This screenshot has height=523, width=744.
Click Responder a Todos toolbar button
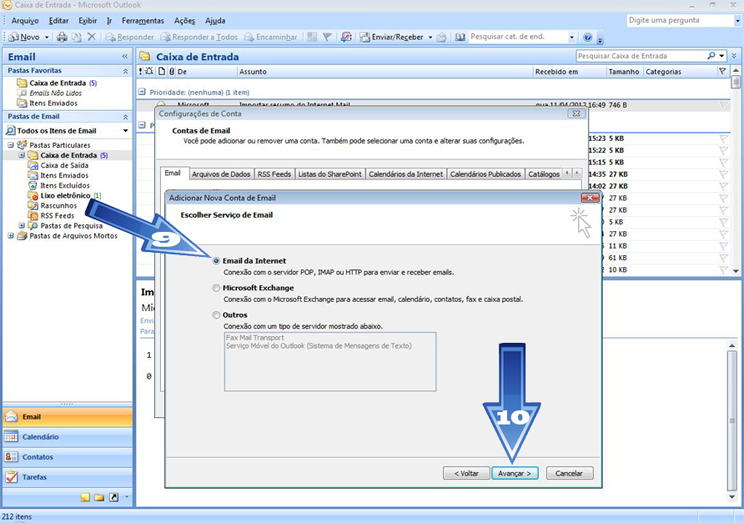(199, 37)
